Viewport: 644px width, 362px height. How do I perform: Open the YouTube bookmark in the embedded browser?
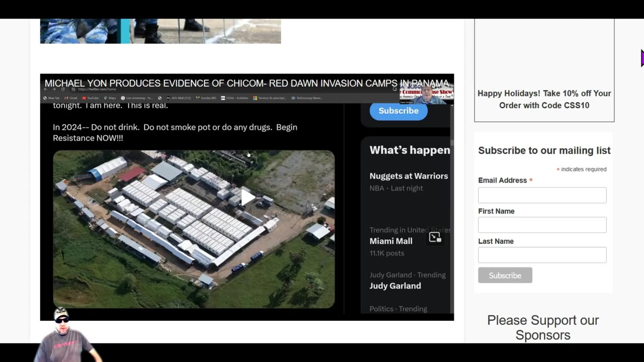tap(90, 98)
